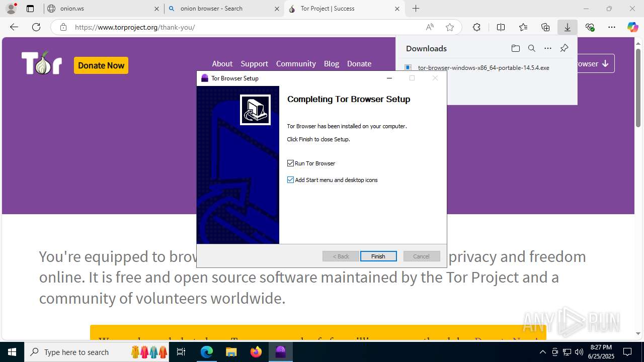Click Finish in Tor Browser Setup

(x=378, y=256)
